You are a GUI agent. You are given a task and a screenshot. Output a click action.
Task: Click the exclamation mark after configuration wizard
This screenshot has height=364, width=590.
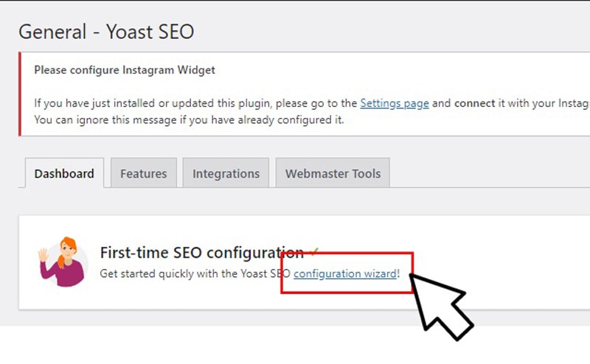point(398,273)
